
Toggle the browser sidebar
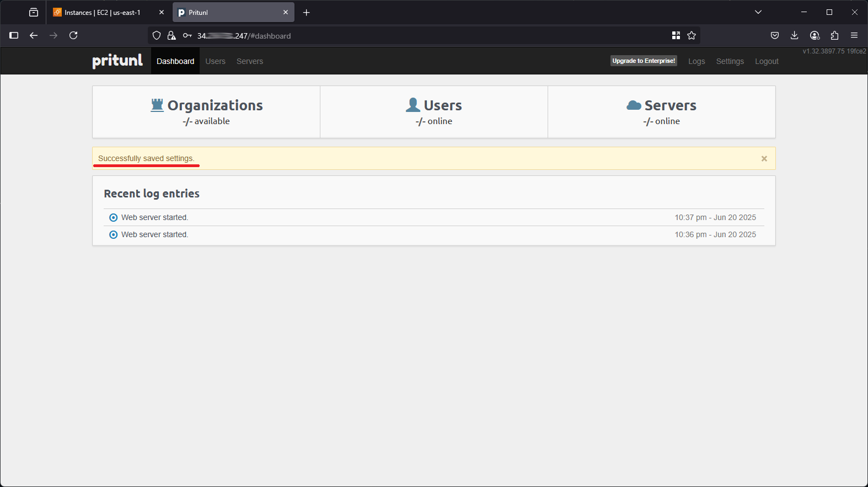(x=14, y=35)
